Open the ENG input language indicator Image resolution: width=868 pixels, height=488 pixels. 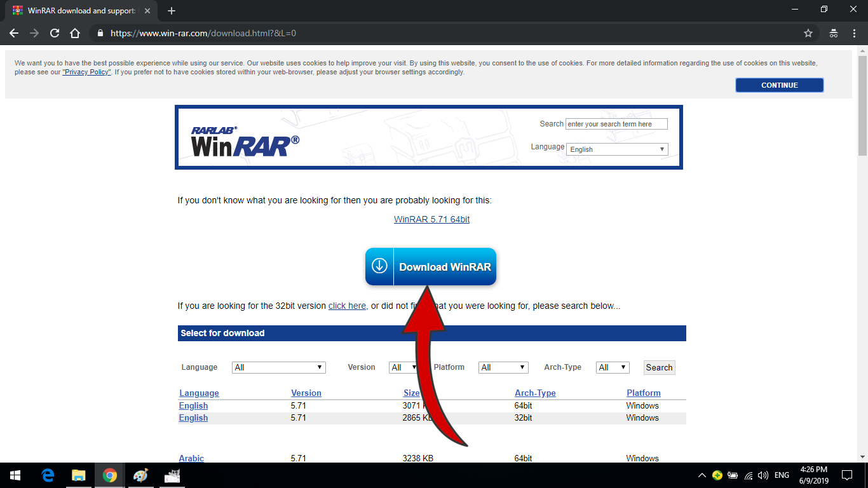pos(782,475)
